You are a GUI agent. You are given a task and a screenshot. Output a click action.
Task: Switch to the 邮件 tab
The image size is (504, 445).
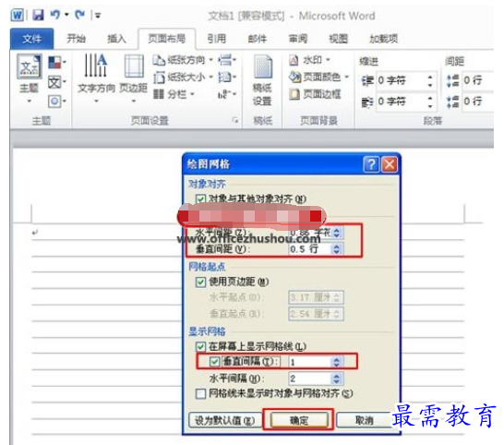258,39
